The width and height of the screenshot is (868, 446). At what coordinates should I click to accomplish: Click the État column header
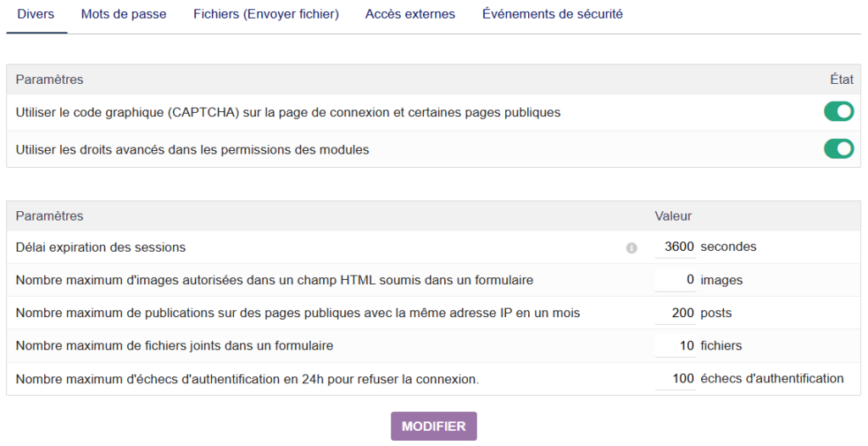click(841, 80)
